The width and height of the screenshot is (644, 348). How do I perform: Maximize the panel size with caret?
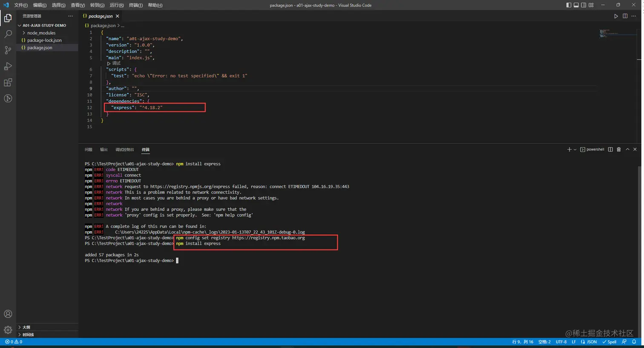[627, 149]
